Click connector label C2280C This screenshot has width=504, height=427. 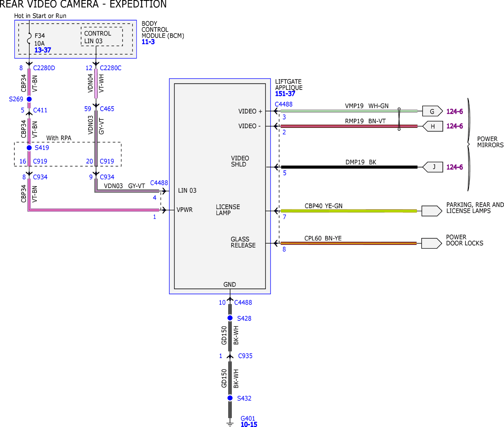coord(111,68)
